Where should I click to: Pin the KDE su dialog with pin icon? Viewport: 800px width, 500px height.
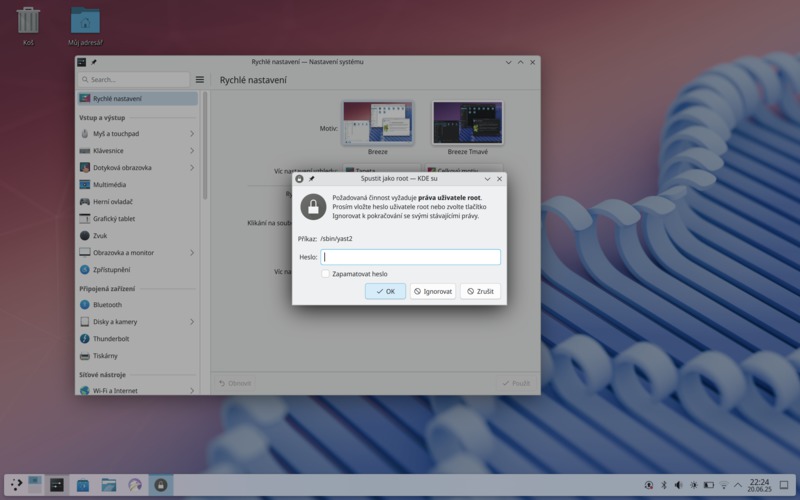(312, 178)
